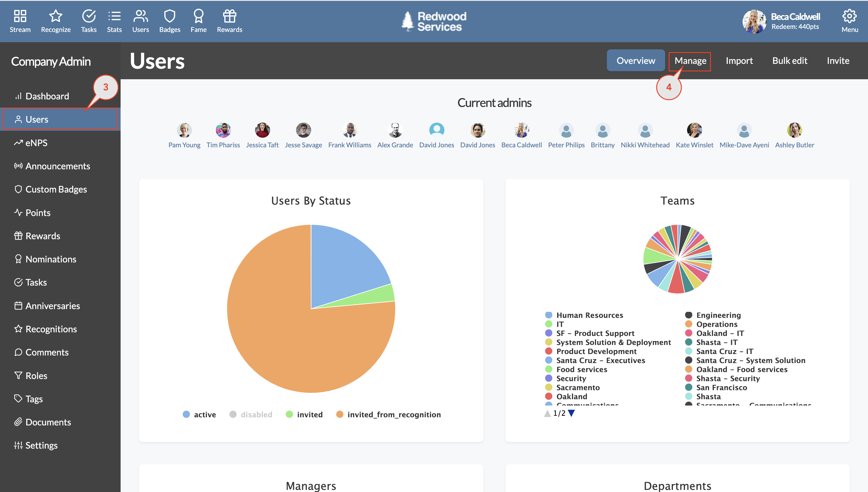Click Alex Grande avatar
Screen dimensions: 868x492
395,130
